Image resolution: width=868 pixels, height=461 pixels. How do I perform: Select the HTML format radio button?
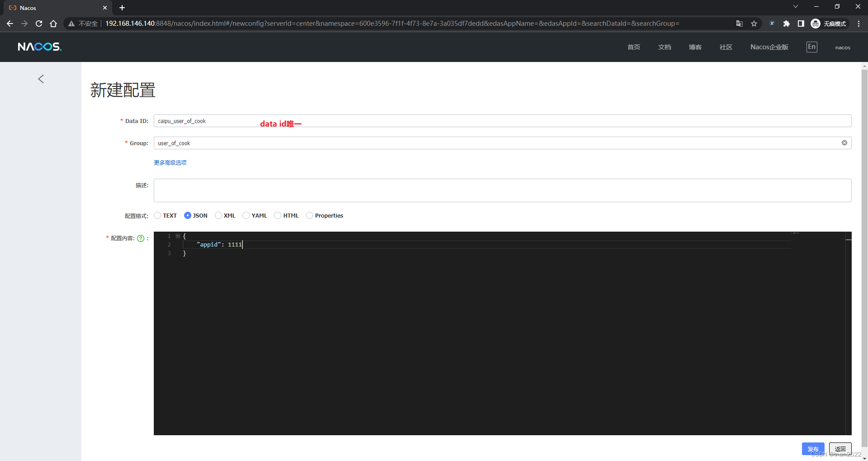click(278, 215)
